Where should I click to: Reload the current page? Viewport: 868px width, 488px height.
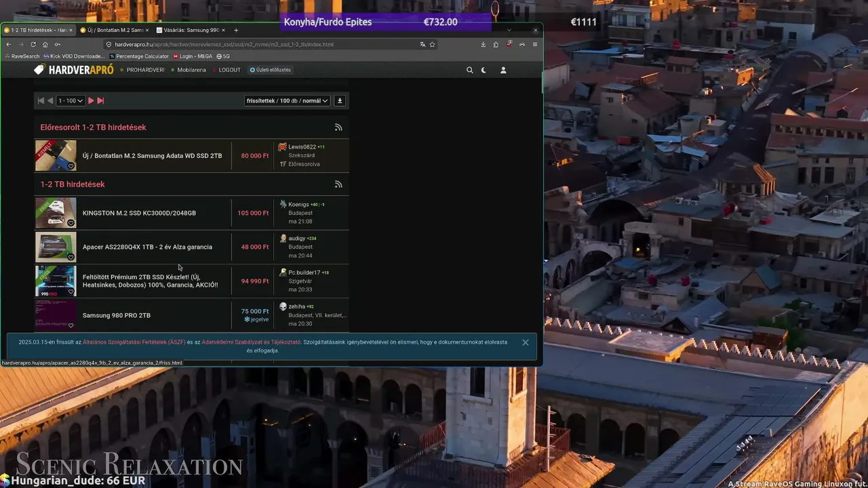pos(33,44)
